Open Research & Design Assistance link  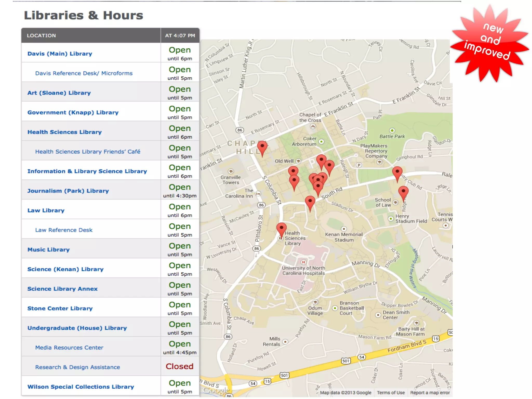(x=77, y=367)
